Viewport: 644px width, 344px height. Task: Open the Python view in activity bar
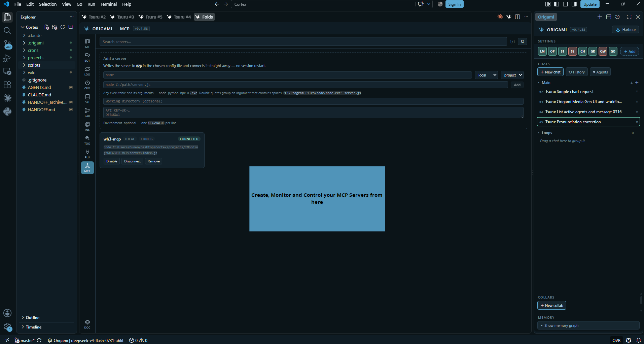[x=7, y=112]
